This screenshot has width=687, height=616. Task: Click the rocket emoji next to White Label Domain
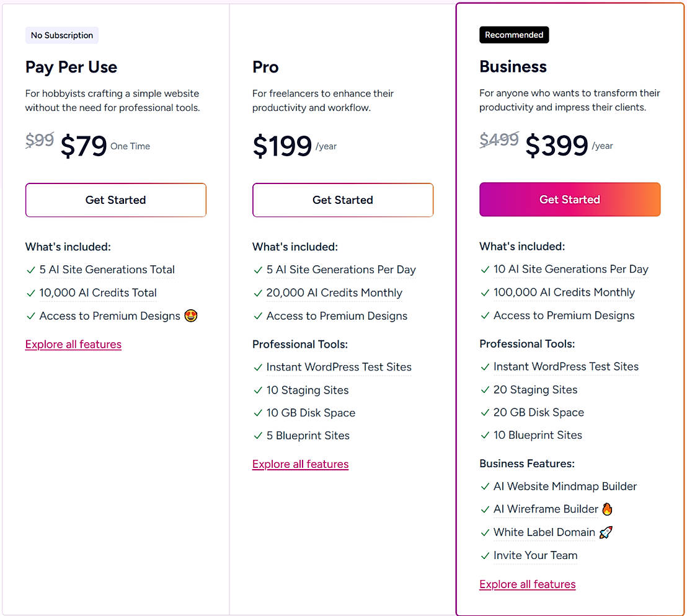click(606, 532)
